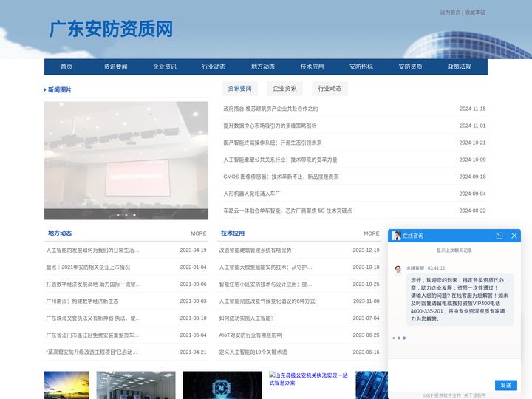Click MORE next to 技术应用

point(372,233)
